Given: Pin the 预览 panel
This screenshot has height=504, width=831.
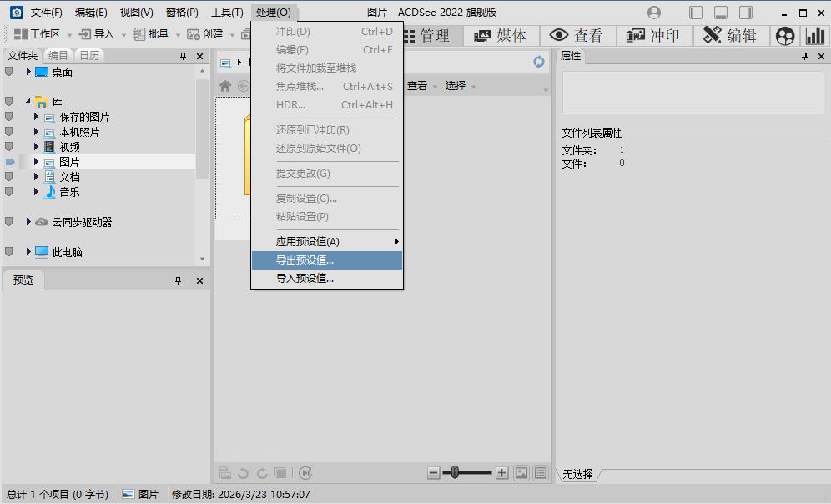Looking at the screenshot, I should pos(178,280).
